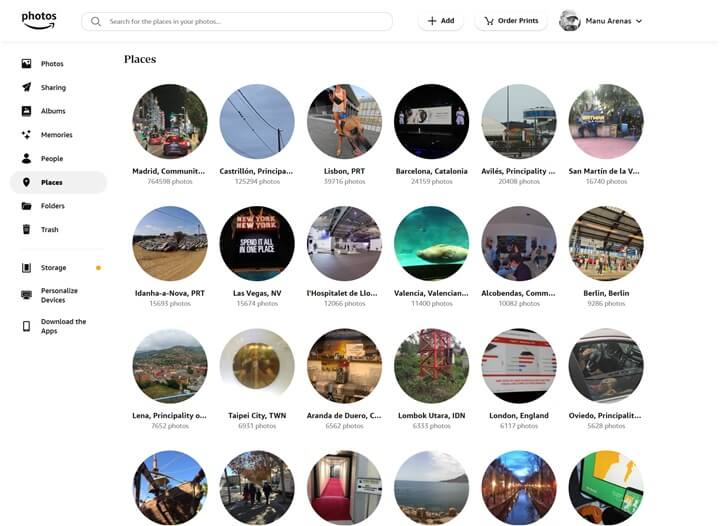
Task: Open the San Martín de la V... thumbnail
Action: [606, 121]
